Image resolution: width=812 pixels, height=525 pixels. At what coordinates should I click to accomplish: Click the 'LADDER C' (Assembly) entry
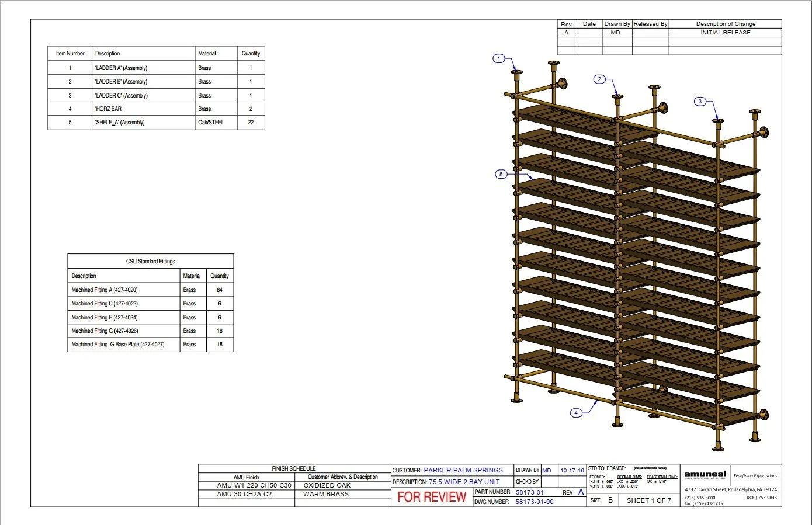121,95
